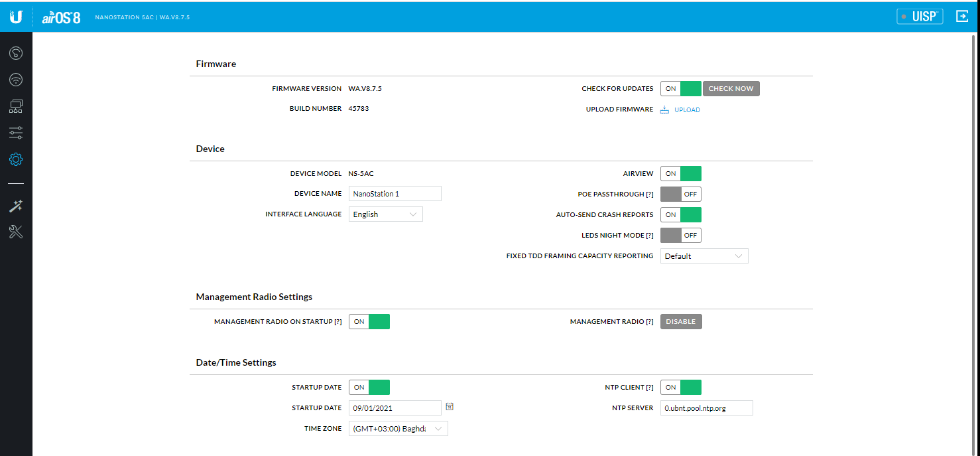The width and height of the screenshot is (980, 456).
Task: Open the Dashboard gauge icon in sidebar
Action: 16,53
